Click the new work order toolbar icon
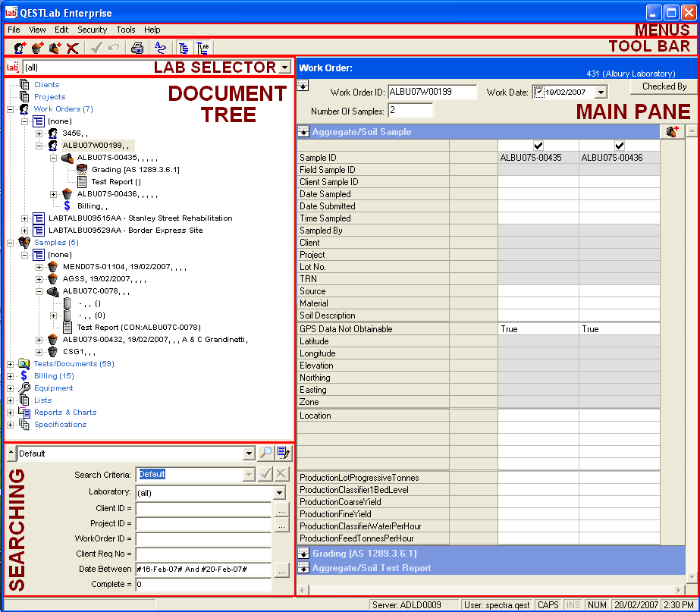The width and height of the screenshot is (700, 612). coord(20,48)
